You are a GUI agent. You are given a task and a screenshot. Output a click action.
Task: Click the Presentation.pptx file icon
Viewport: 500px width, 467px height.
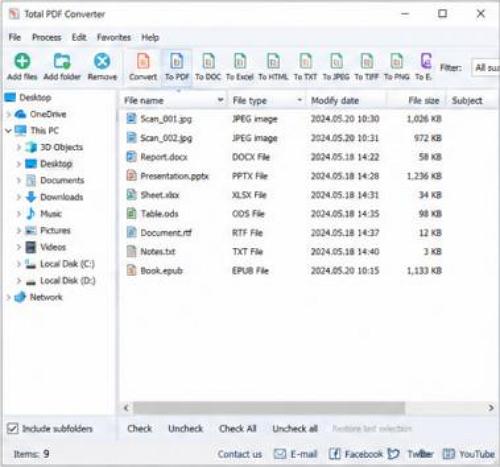coord(132,175)
